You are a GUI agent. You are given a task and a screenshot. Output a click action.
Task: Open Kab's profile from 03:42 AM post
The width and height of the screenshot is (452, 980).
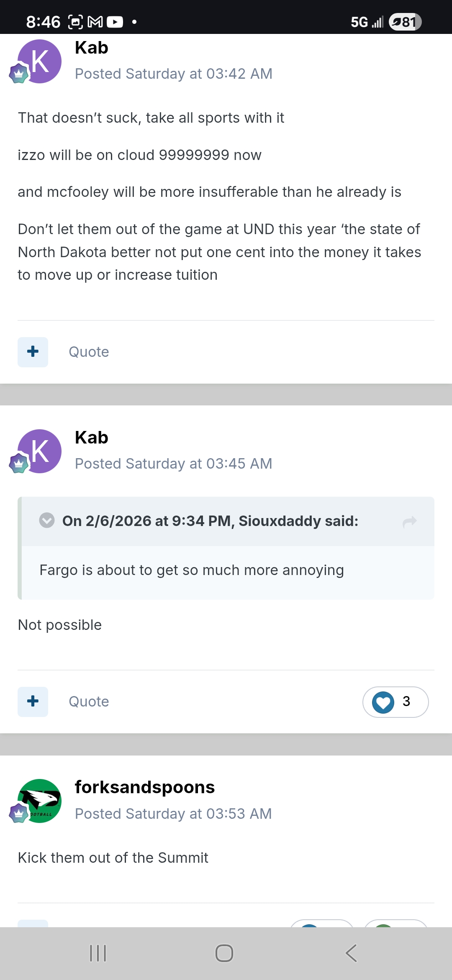[91, 48]
